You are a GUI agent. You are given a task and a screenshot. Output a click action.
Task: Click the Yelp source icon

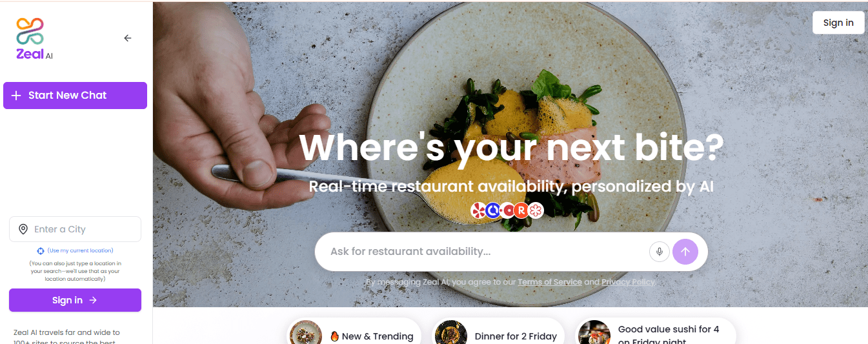pyautogui.click(x=478, y=210)
